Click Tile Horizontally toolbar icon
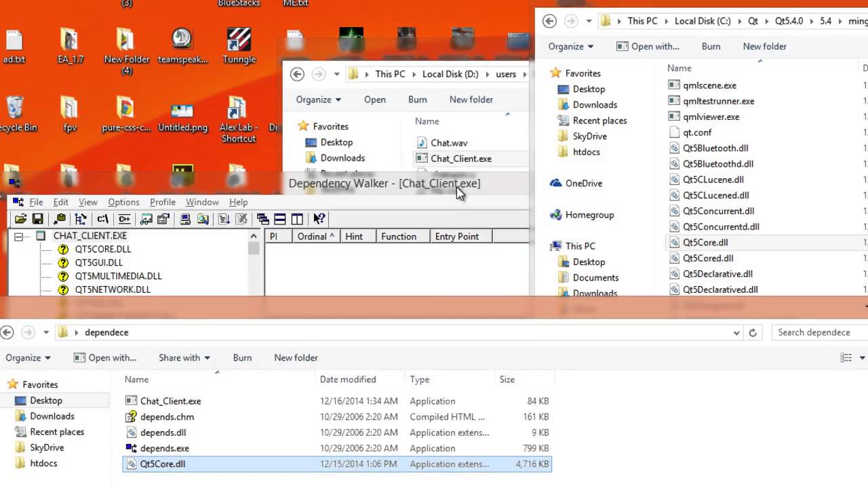Image resolution: width=868 pixels, height=488 pixels. click(279, 219)
